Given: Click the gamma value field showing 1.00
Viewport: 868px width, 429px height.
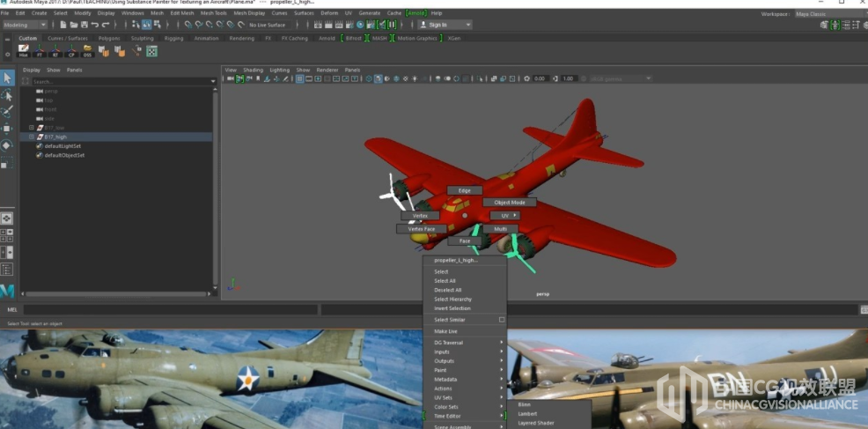Looking at the screenshot, I should (569, 78).
